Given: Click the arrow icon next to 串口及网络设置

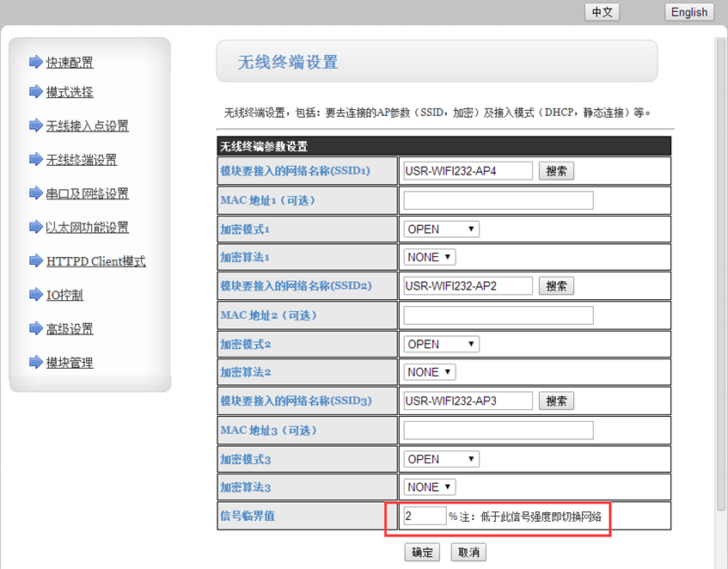Looking at the screenshot, I should (35, 193).
